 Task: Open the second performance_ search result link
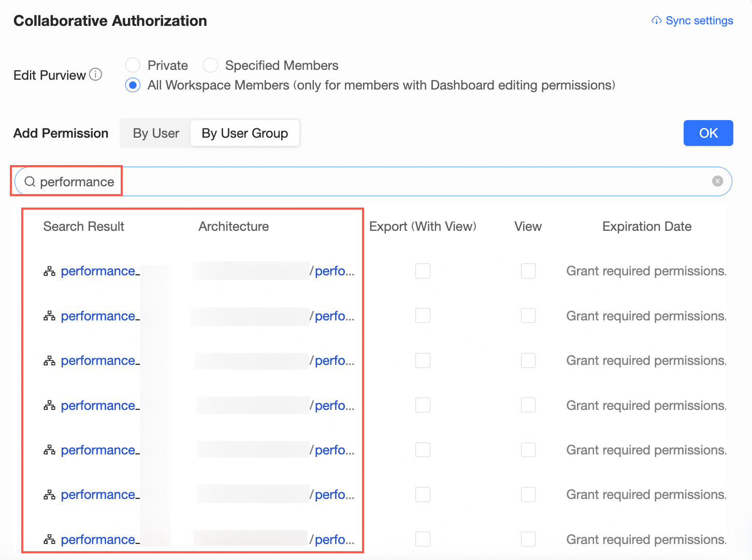pos(98,316)
